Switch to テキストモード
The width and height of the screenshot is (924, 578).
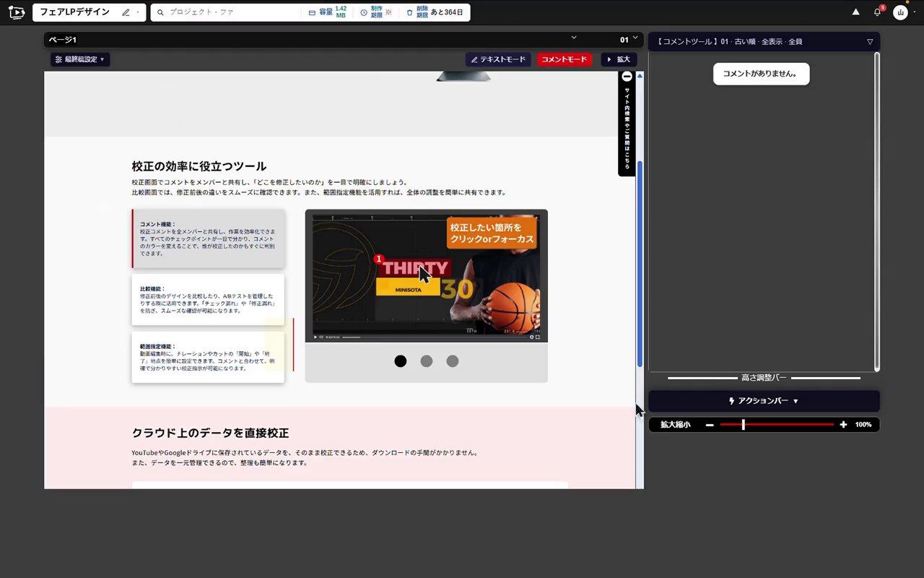click(x=498, y=59)
